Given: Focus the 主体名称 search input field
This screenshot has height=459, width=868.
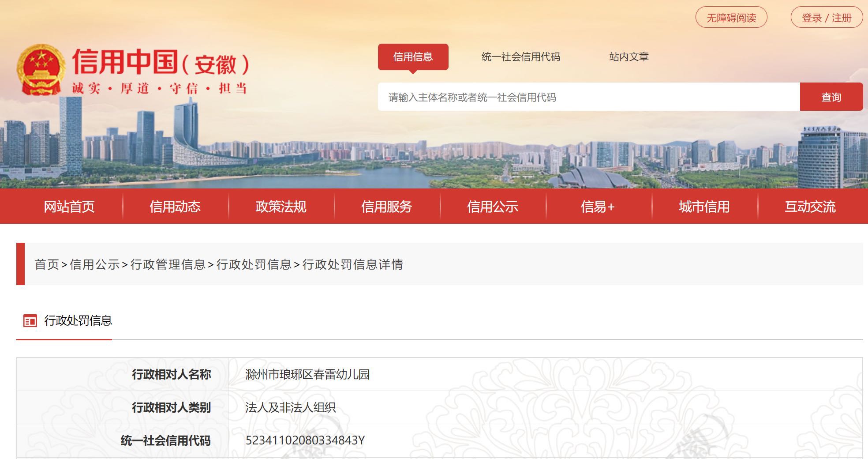Looking at the screenshot, I should point(589,97).
